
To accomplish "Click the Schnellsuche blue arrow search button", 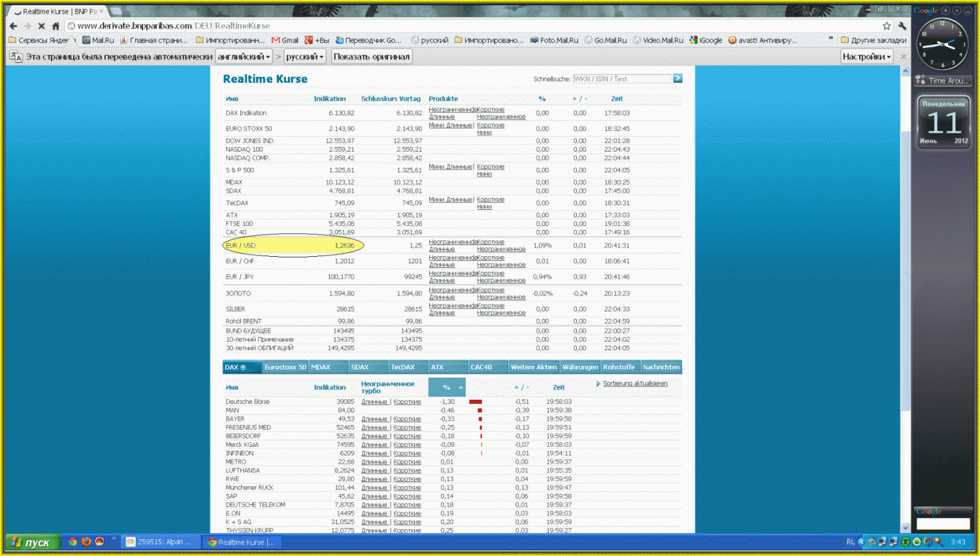I will 678,78.
